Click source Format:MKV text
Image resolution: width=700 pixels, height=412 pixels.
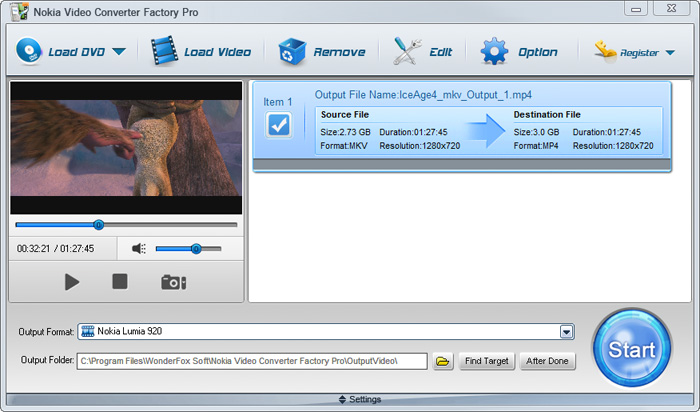pos(344,146)
